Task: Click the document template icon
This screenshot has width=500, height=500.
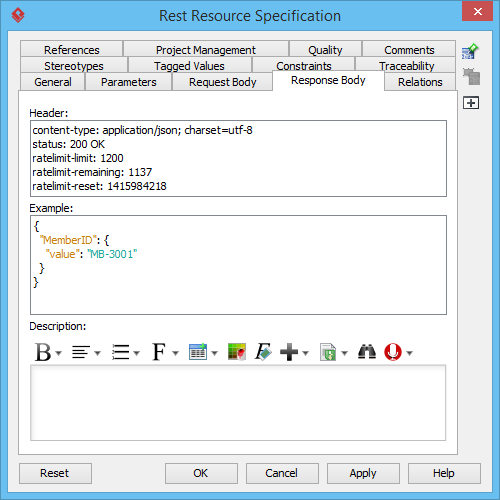Action: [328, 352]
